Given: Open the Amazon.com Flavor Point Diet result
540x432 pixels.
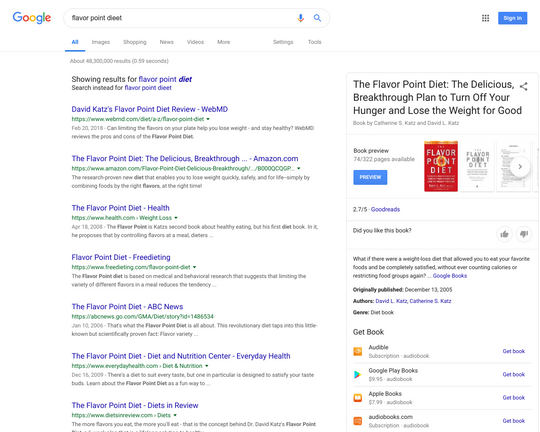Looking at the screenshot, I should 185,158.
